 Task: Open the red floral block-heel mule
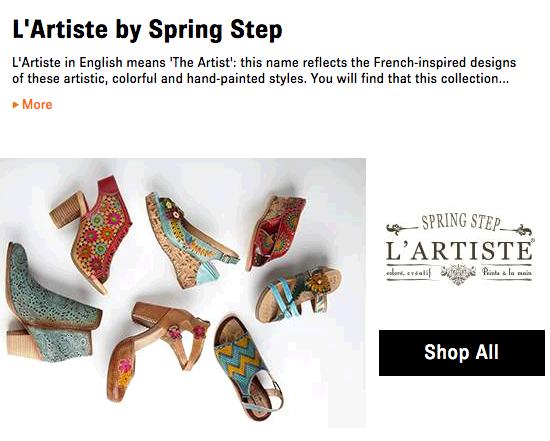pos(92,232)
